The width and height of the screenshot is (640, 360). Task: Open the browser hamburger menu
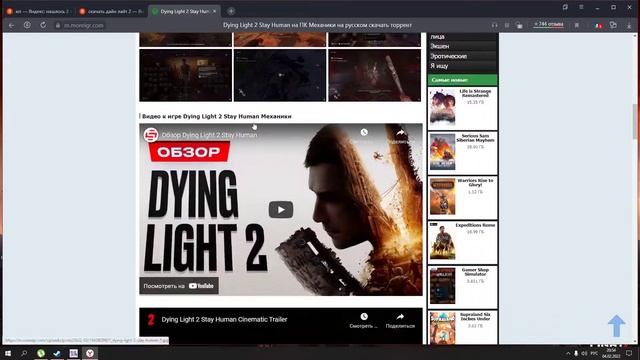[581, 7]
